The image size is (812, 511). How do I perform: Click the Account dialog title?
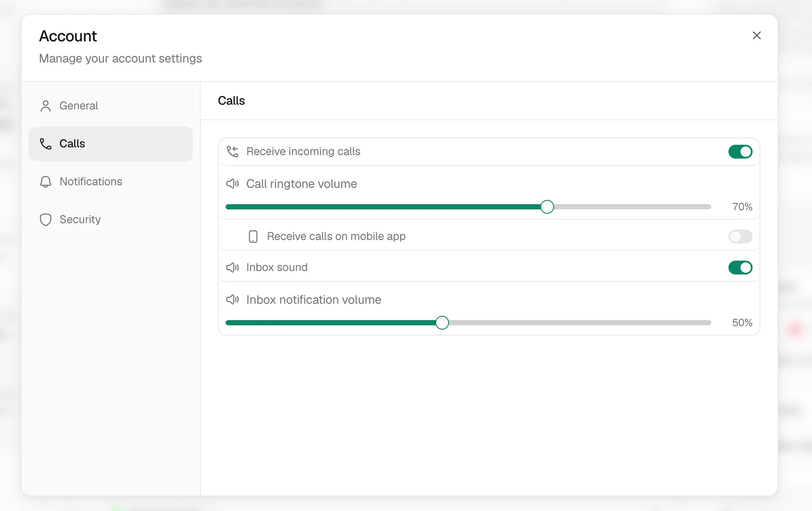(x=68, y=36)
